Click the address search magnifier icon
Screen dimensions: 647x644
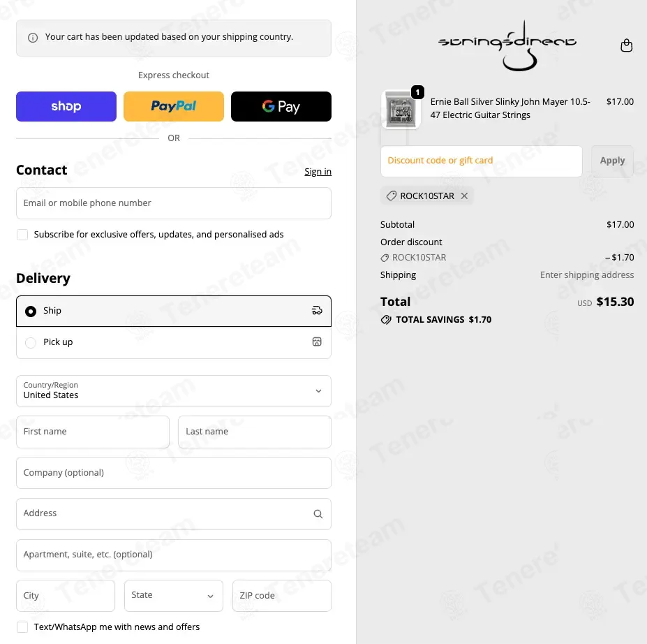[x=318, y=514]
